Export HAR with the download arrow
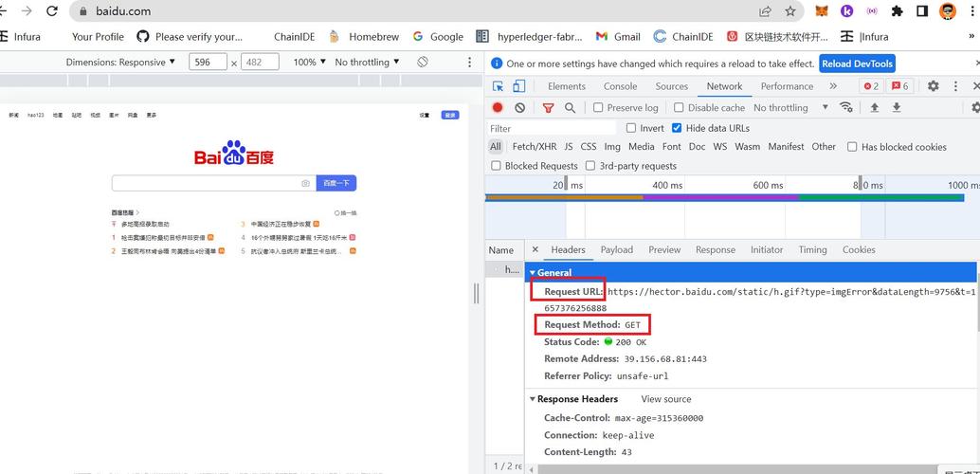 [897, 107]
